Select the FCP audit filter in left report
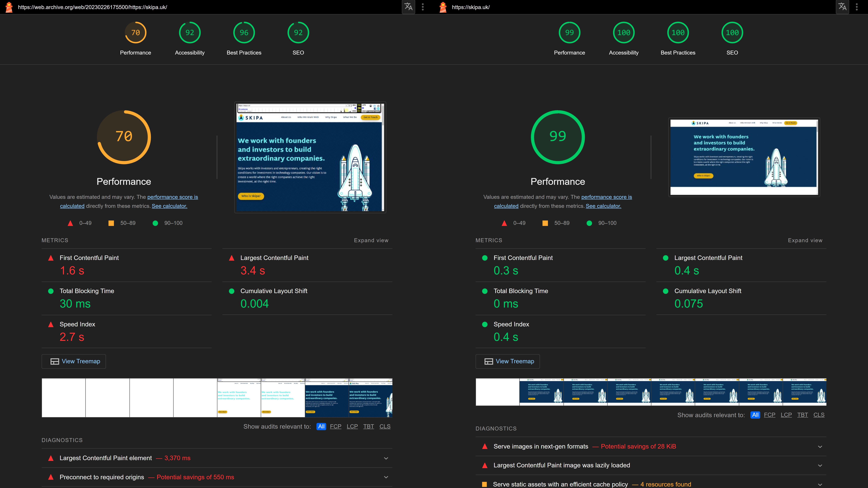The image size is (868, 488). [336, 426]
